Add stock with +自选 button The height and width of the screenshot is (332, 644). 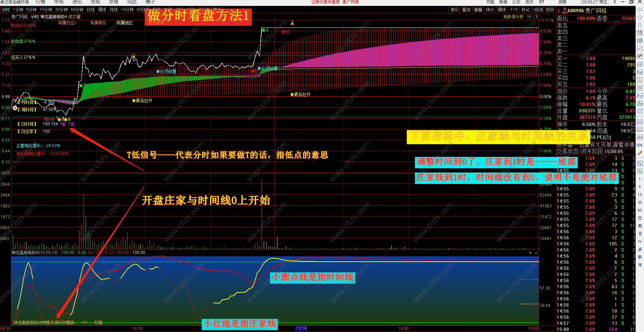538,10
